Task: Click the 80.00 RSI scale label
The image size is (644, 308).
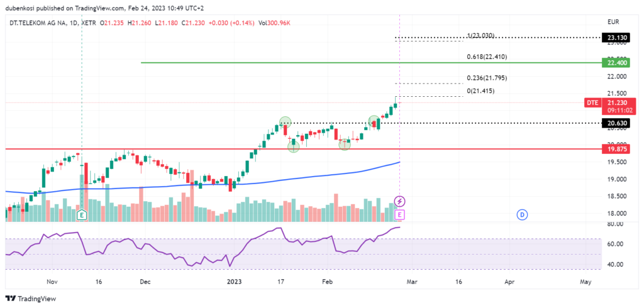Action: point(615,224)
